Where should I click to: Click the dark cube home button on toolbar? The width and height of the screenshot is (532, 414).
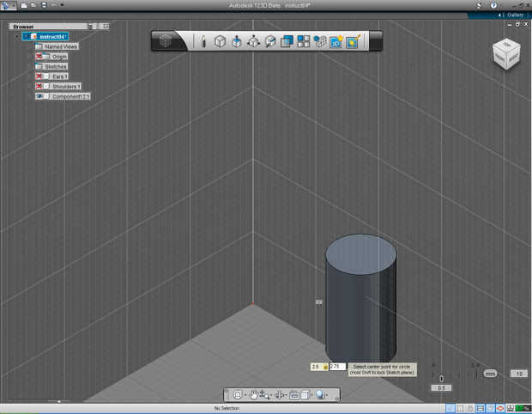(166, 41)
